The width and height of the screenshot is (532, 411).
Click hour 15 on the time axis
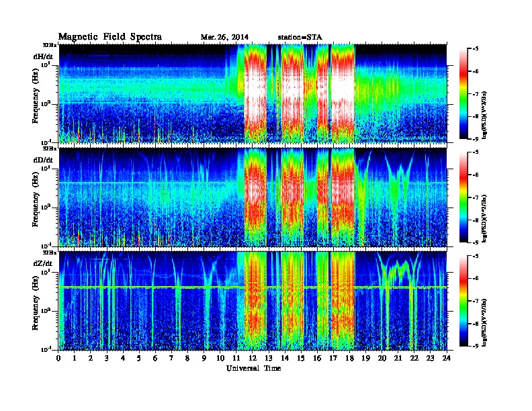[301, 359]
